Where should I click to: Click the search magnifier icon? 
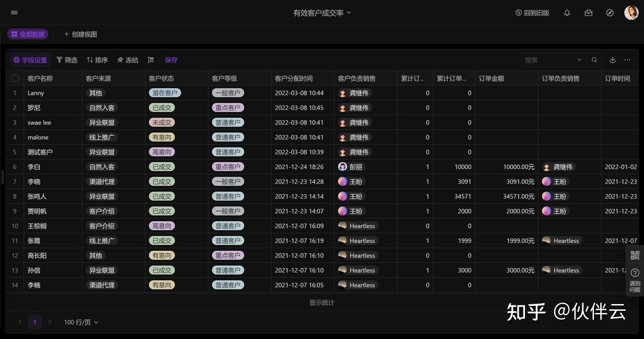594,60
